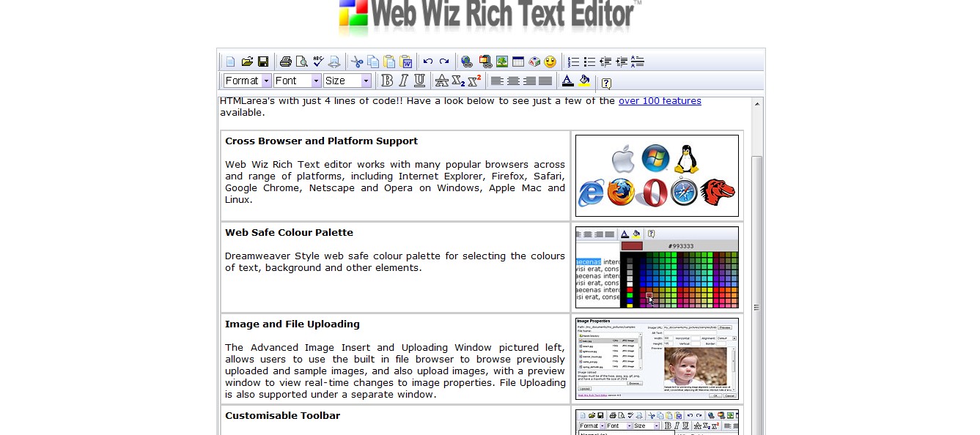The width and height of the screenshot is (980, 435).
Task: Click the file upload link icon
Action: [485, 62]
